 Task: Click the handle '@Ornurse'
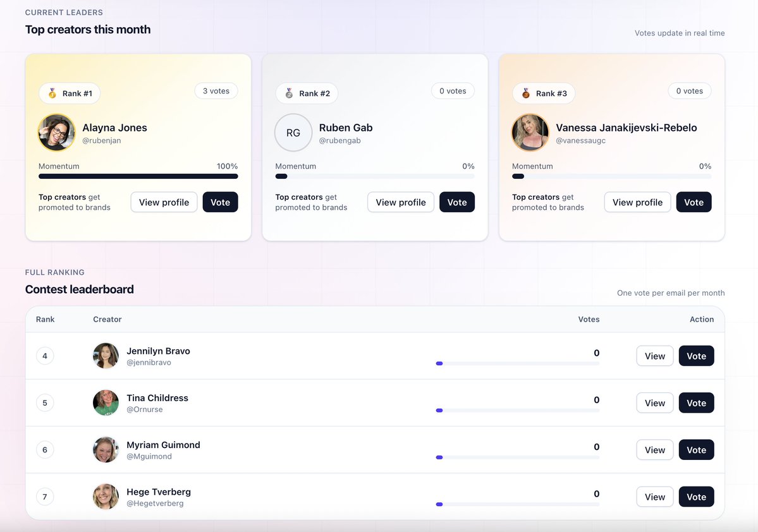pos(145,409)
